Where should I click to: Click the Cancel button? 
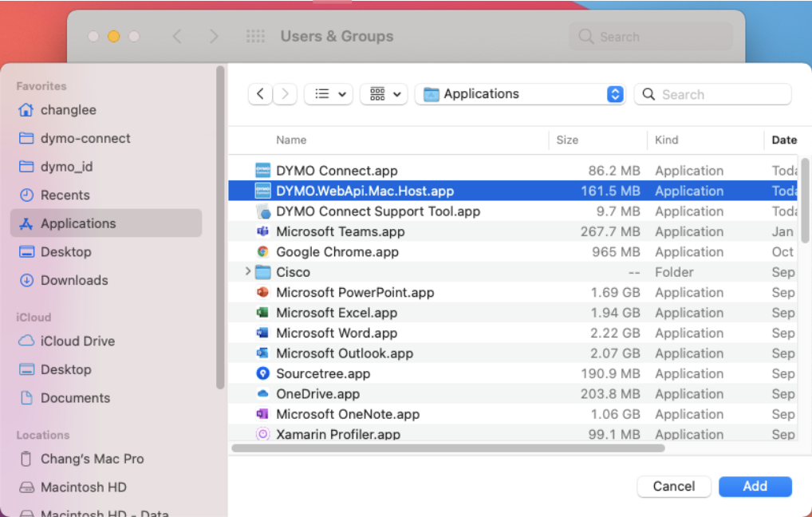pyautogui.click(x=674, y=487)
